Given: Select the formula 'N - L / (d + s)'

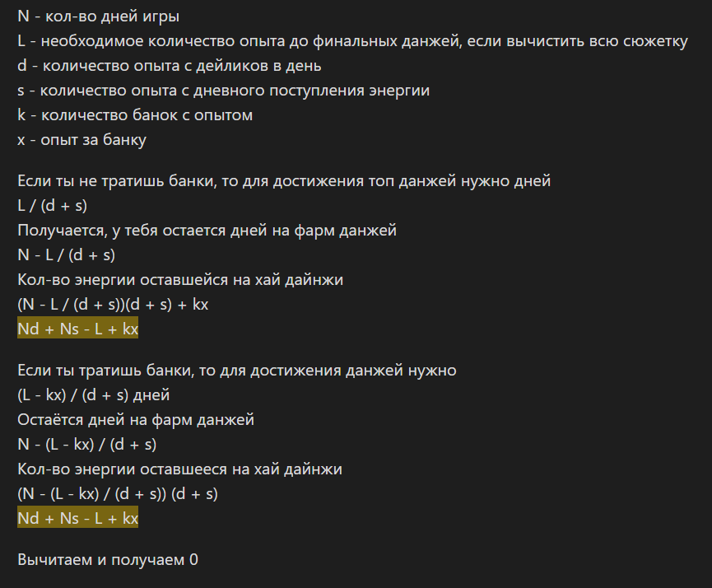Looking at the screenshot, I should coord(66,255).
